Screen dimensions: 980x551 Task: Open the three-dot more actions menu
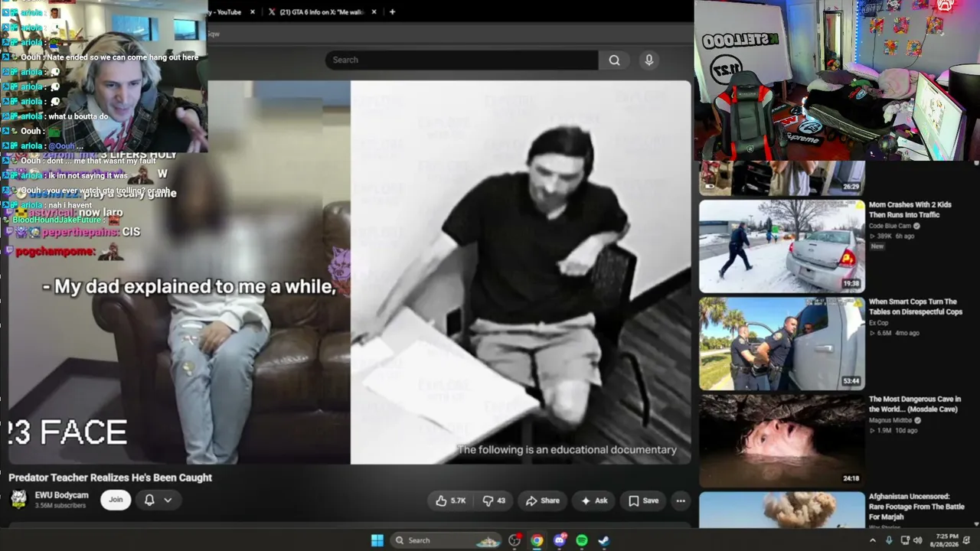tap(681, 500)
